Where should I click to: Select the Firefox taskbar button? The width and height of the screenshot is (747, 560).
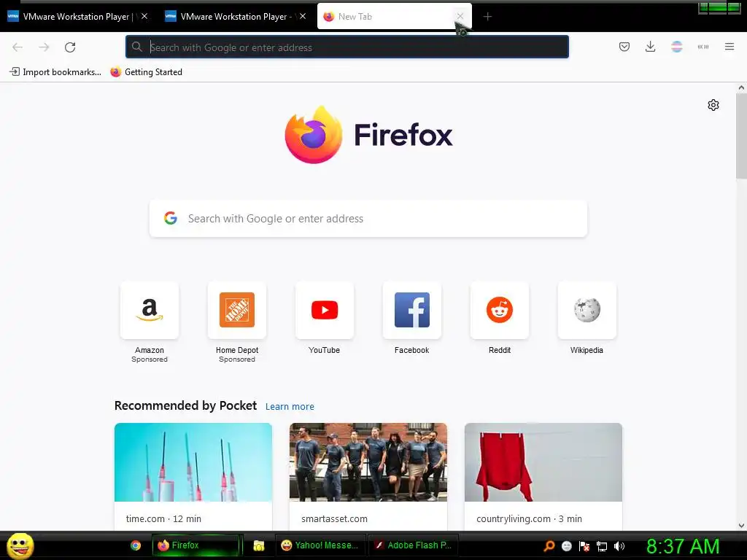[x=196, y=545]
